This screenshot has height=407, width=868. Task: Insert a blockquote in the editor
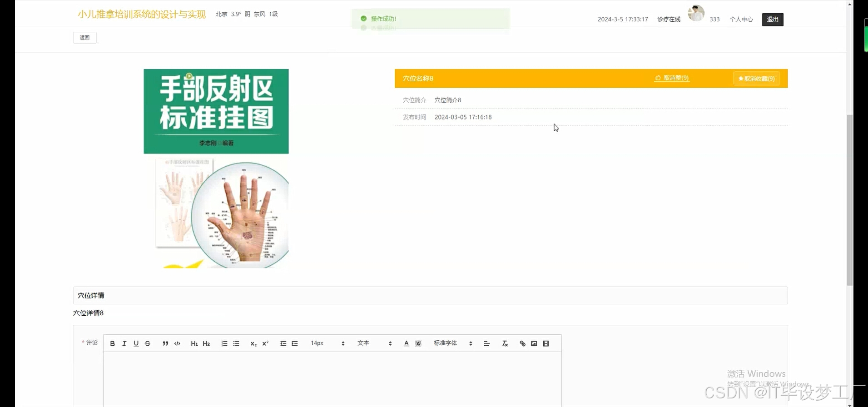pos(165,343)
